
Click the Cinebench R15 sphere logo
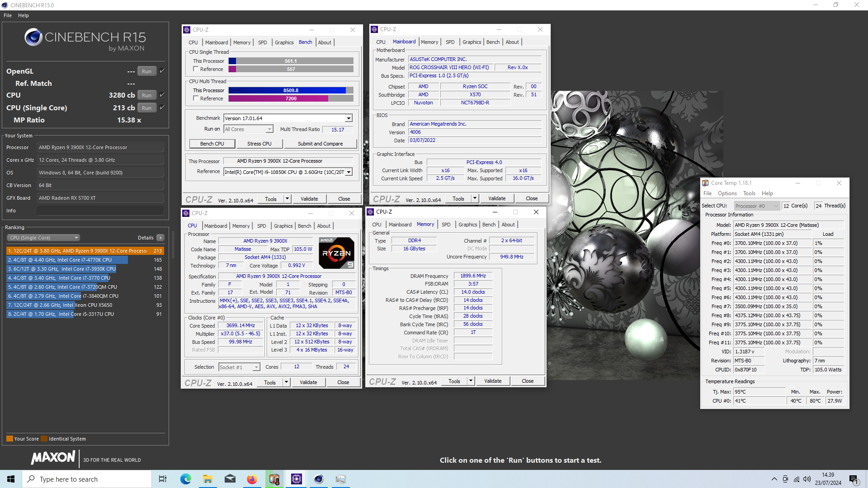coord(33,37)
